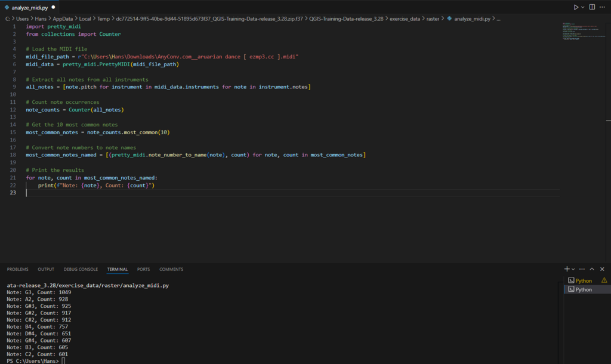Open the OUTPUT tab
Image resolution: width=611 pixels, height=364 pixels.
point(46,269)
